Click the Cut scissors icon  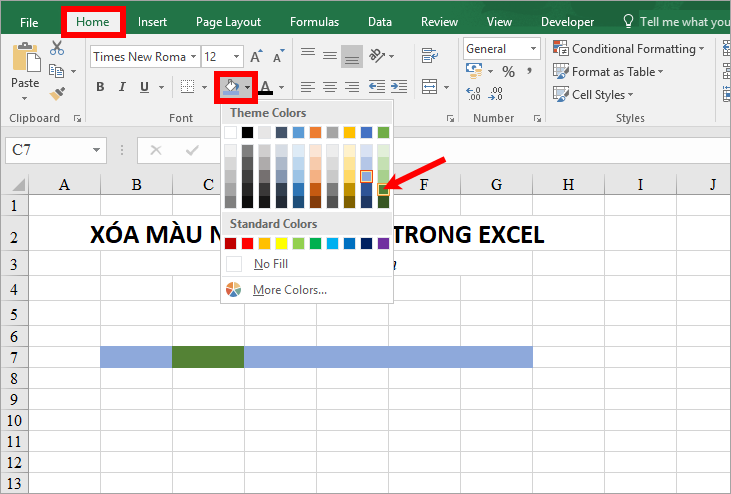point(57,48)
